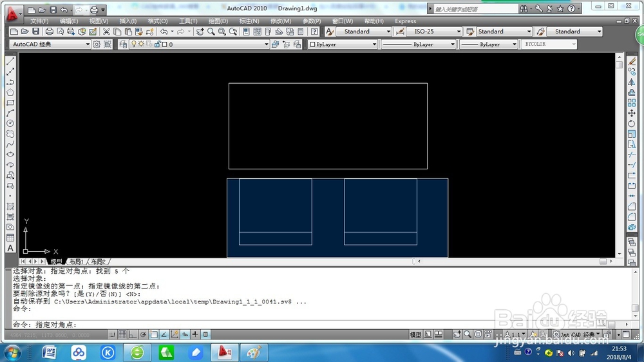Select the Trim modify tool
This screenshot has height=362, width=644.
[632, 155]
